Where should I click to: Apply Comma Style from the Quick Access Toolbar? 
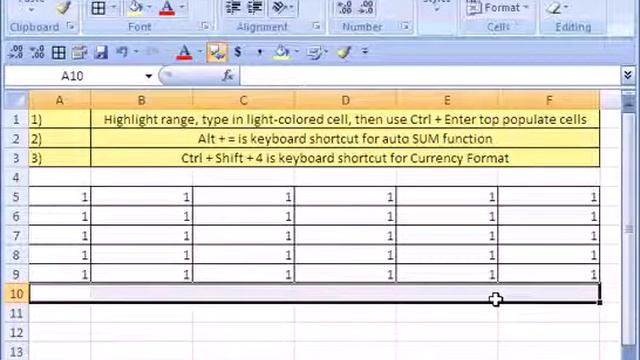coord(260,53)
